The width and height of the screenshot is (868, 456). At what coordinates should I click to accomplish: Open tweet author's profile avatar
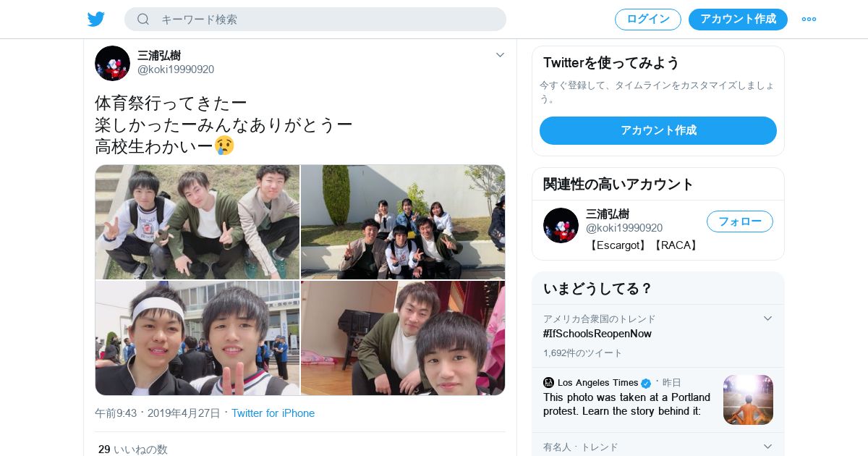(x=112, y=63)
